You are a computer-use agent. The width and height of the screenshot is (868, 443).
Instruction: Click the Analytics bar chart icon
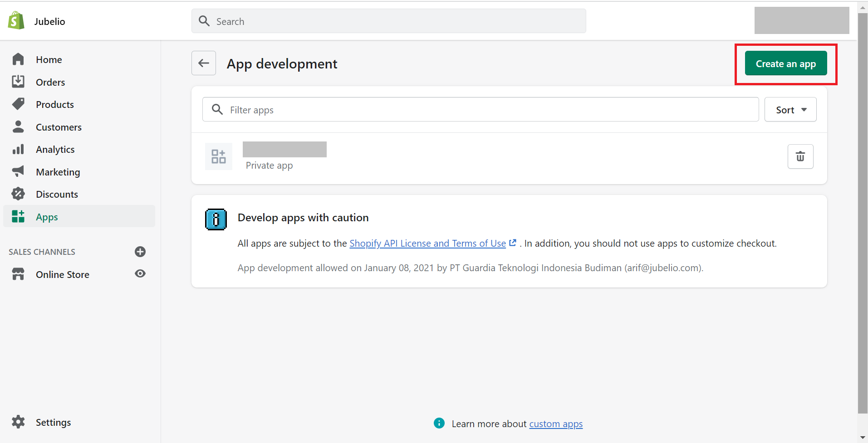18,149
